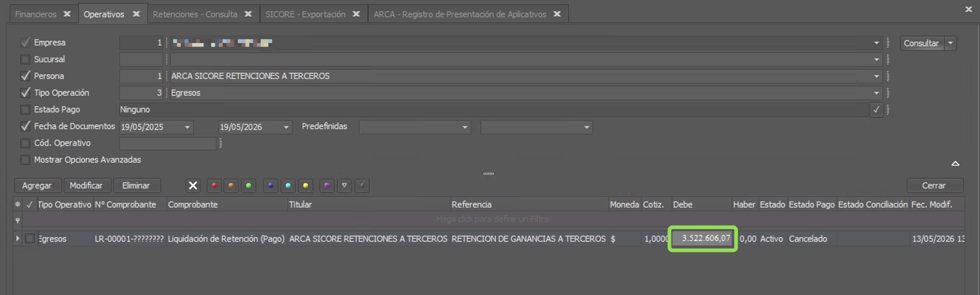
Task: Expand the Egresos row arrow indicator
Action: point(18,238)
